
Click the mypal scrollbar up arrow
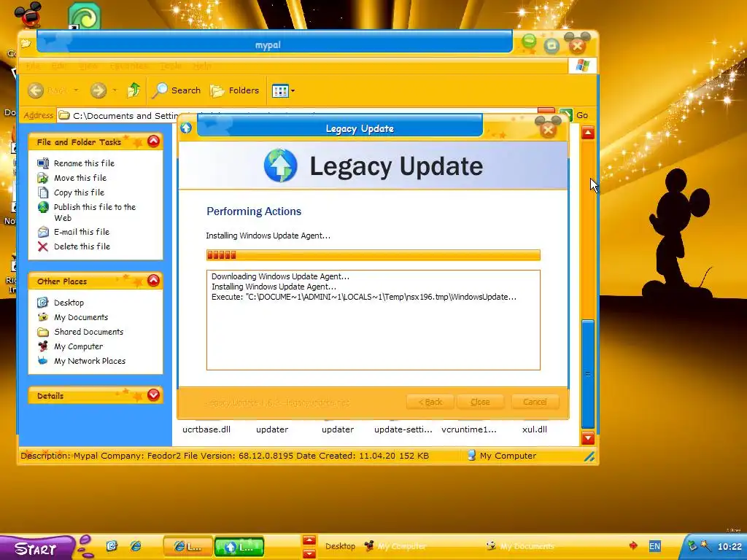click(588, 133)
